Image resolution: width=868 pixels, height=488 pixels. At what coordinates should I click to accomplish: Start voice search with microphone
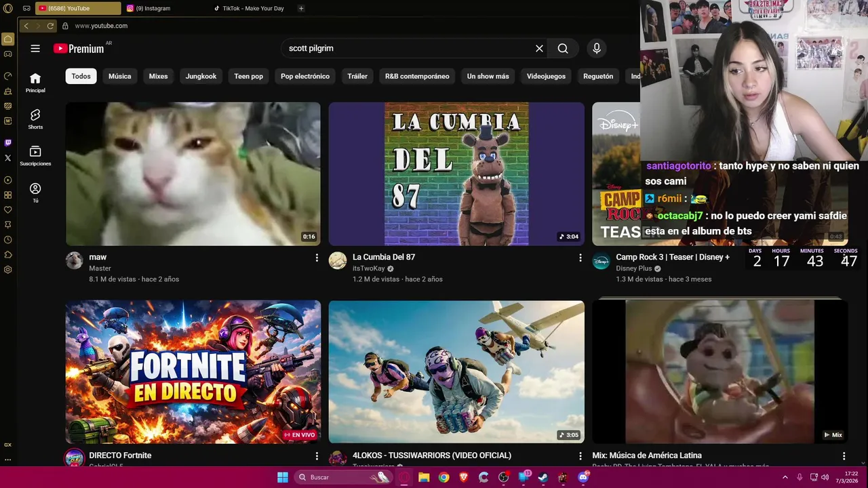pos(597,48)
